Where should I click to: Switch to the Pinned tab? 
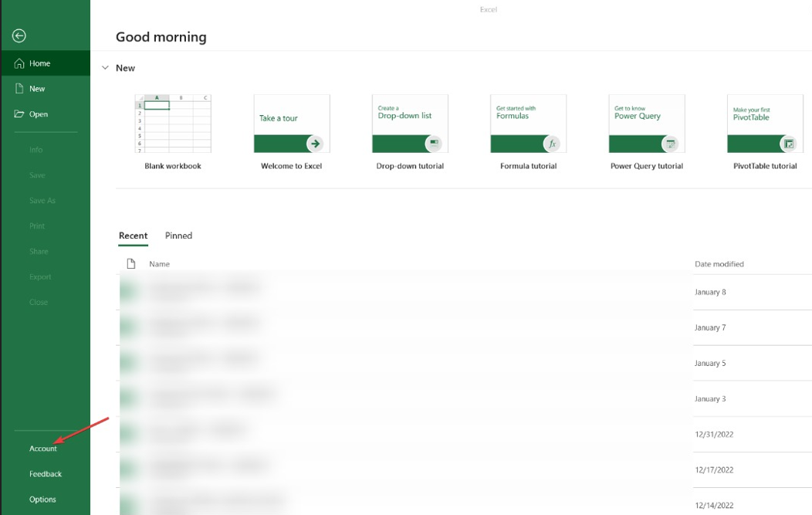pyautogui.click(x=178, y=235)
